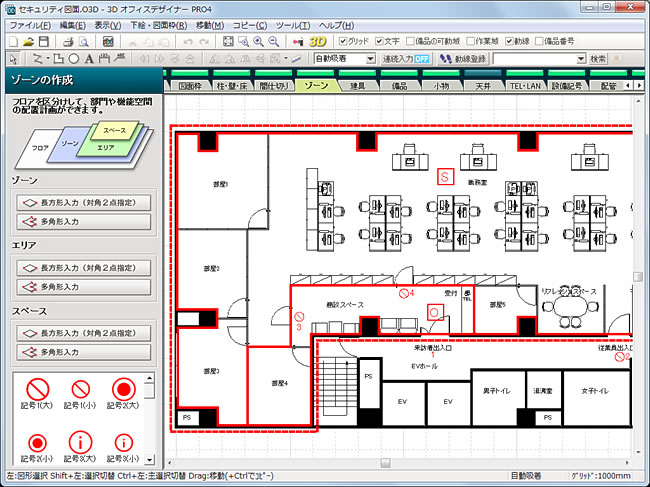Choose the 記号2(大) symbol
Viewport: 650px width, 487px height.
(122, 391)
